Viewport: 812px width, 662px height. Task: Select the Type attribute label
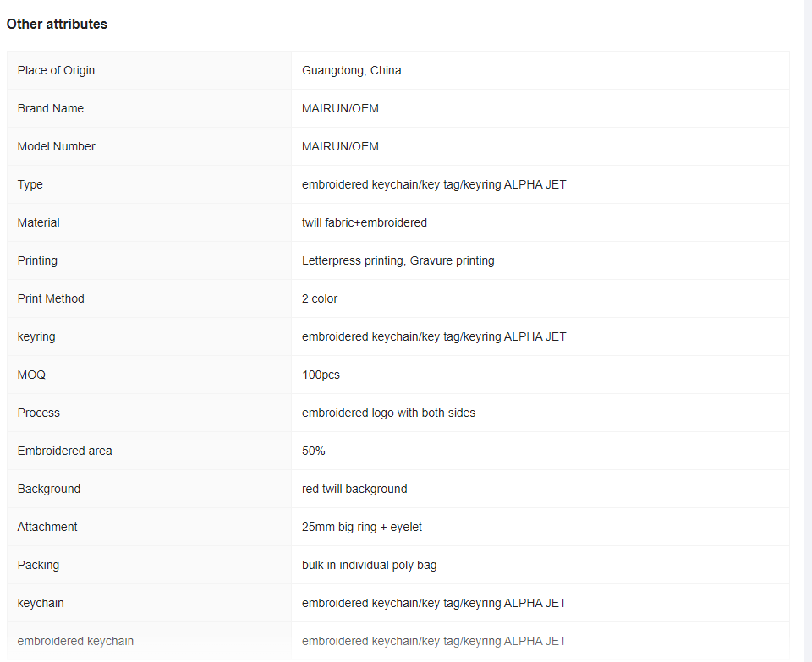point(30,185)
